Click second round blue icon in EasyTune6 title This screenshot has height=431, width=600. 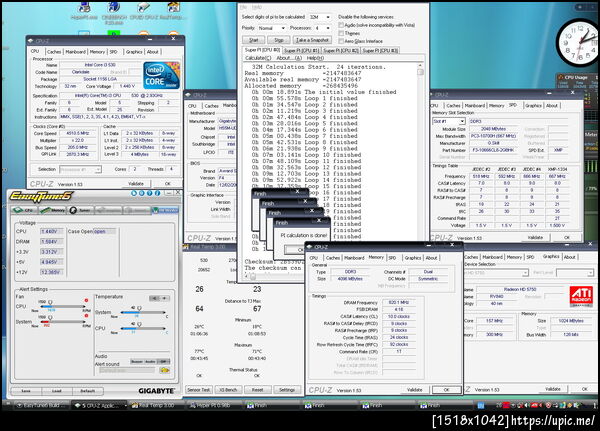click(142, 193)
